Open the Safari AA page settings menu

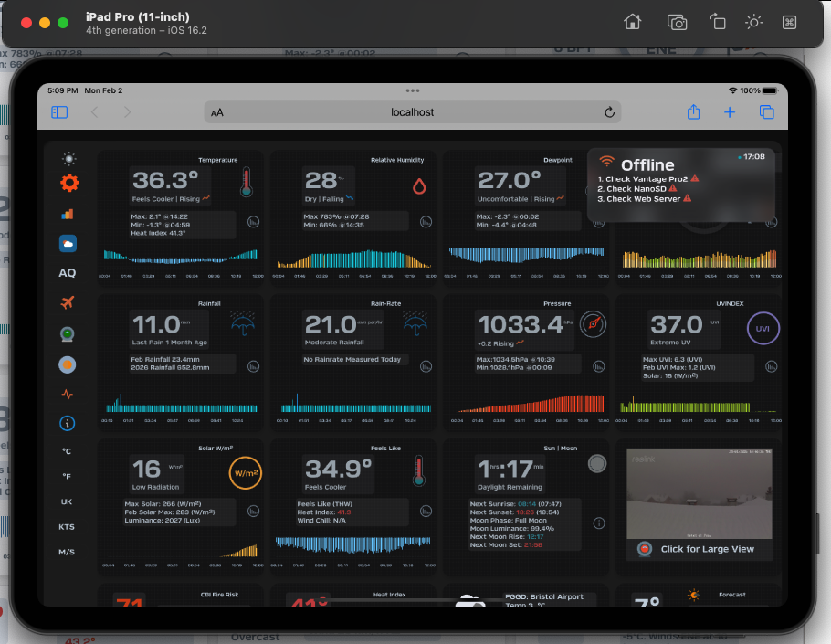[216, 112]
